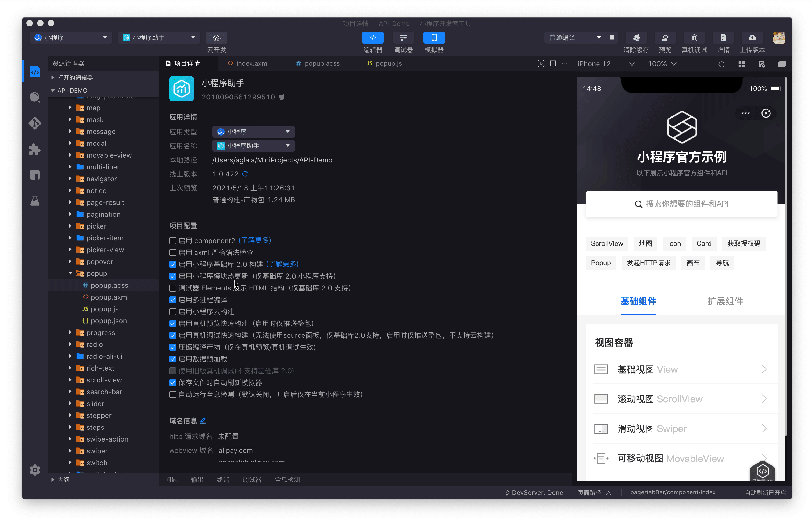Open settings gear in sidebar
Screen dimensions: 812x526
pos(35,470)
